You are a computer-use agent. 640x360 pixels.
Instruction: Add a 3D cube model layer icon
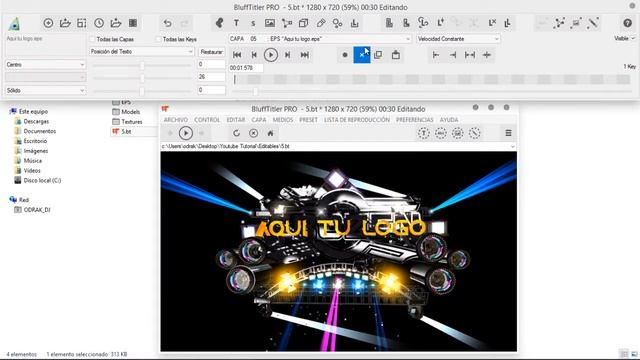coord(303,23)
